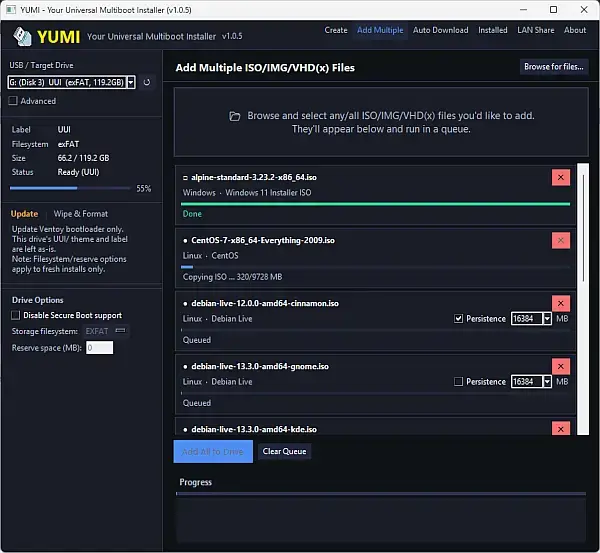The height and width of the screenshot is (553, 600).
Task: Click the drive usage 55% bar
Action: coord(70,188)
